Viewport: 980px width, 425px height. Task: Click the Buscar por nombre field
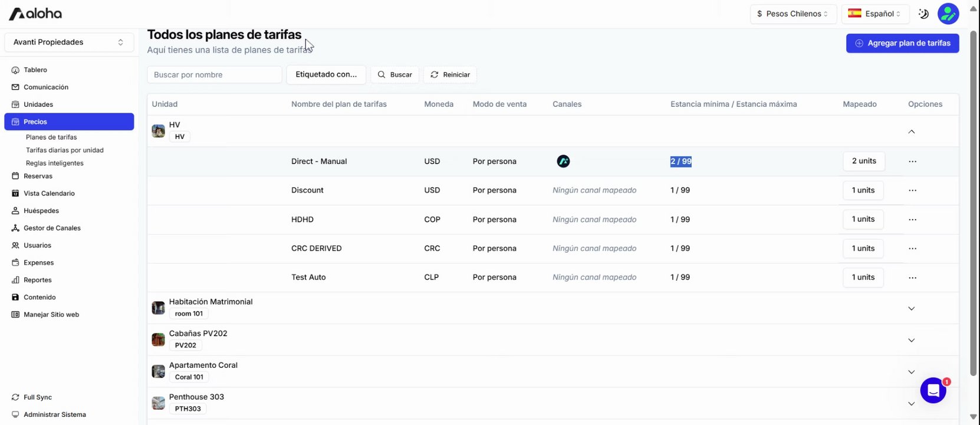pos(214,75)
